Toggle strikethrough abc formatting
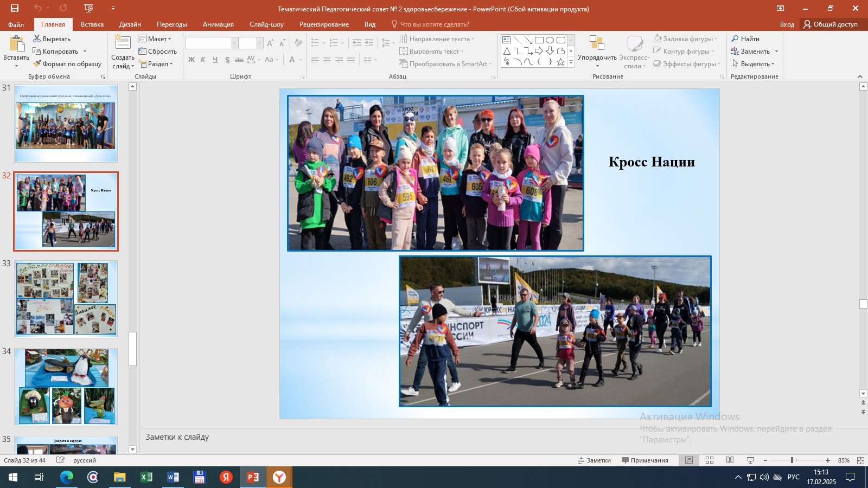Screen dimensions: 868x488 [x=239, y=60]
